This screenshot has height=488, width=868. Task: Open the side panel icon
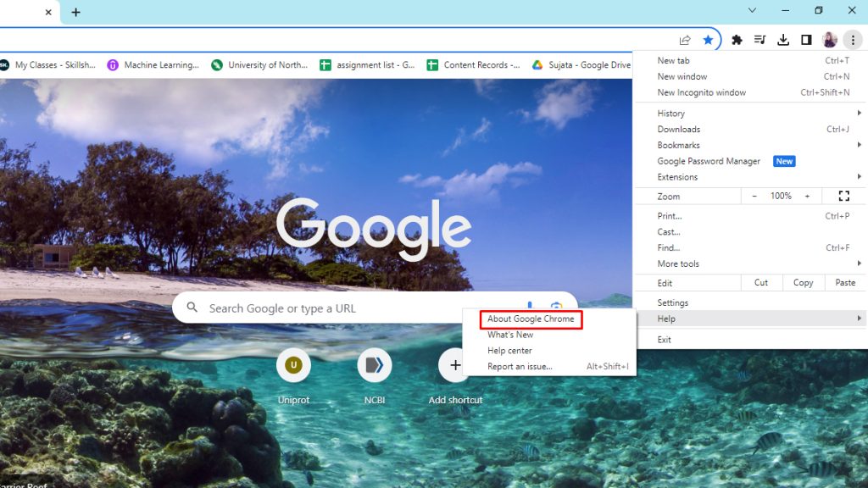click(805, 40)
